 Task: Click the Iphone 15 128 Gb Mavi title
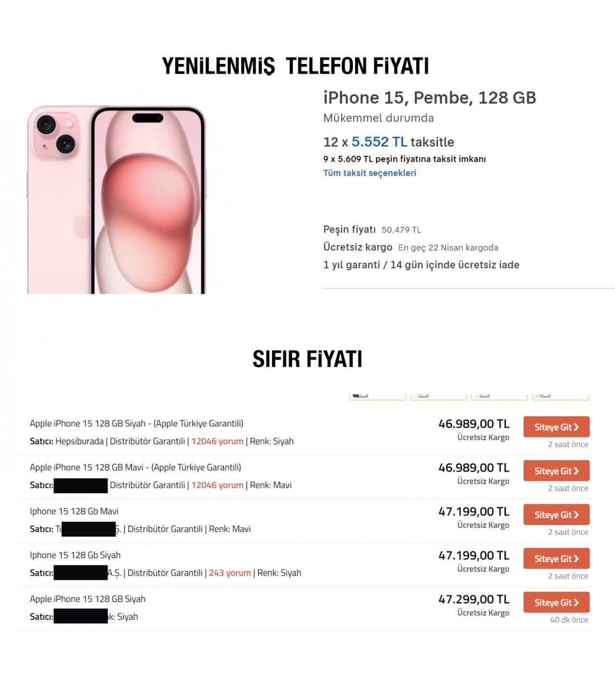pos(74,512)
